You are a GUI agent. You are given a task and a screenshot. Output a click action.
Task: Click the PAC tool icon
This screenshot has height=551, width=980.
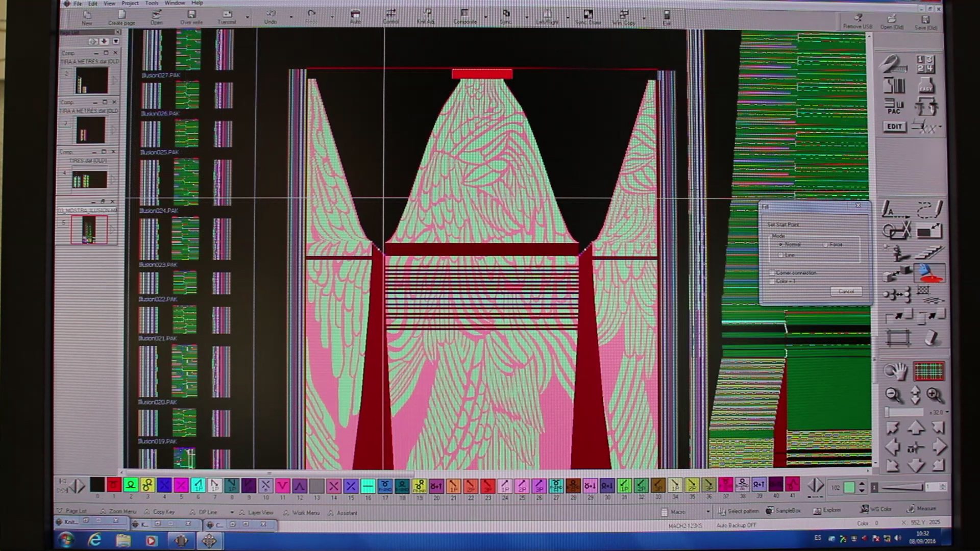[894, 106]
